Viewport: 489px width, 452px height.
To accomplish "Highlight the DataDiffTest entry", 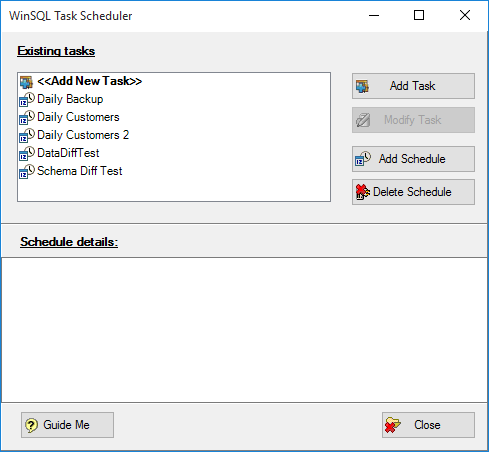I will [x=68, y=153].
